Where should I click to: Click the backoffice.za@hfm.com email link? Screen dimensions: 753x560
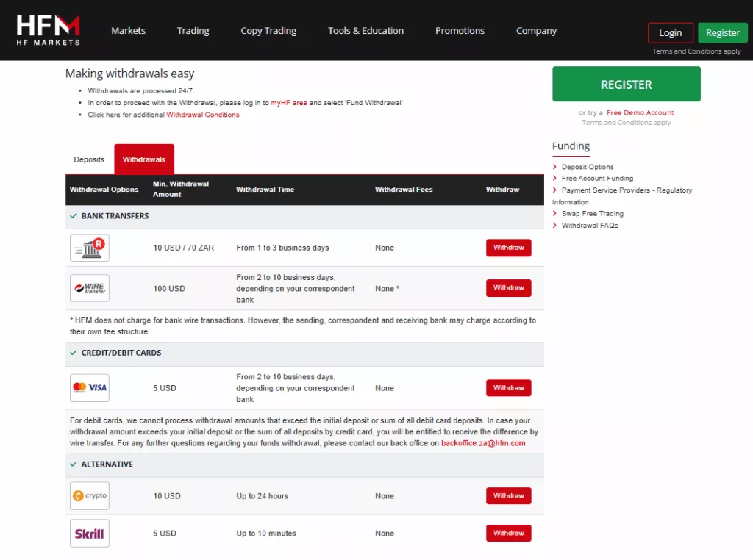[x=483, y=443]
